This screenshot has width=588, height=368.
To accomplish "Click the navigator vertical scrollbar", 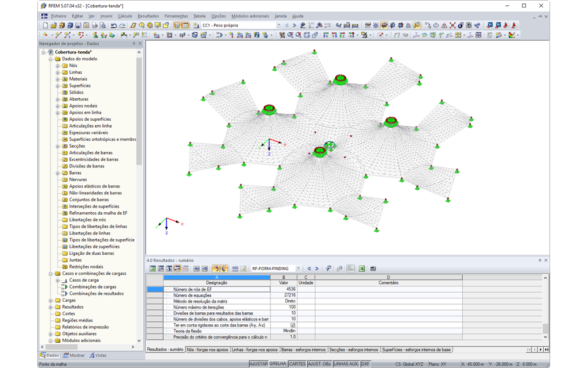I will tap(139, 113).
